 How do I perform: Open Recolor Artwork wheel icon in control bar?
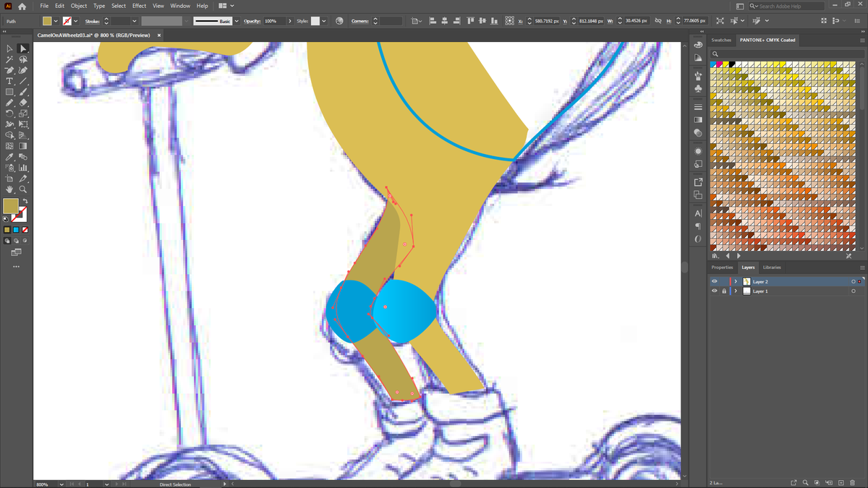340,21
